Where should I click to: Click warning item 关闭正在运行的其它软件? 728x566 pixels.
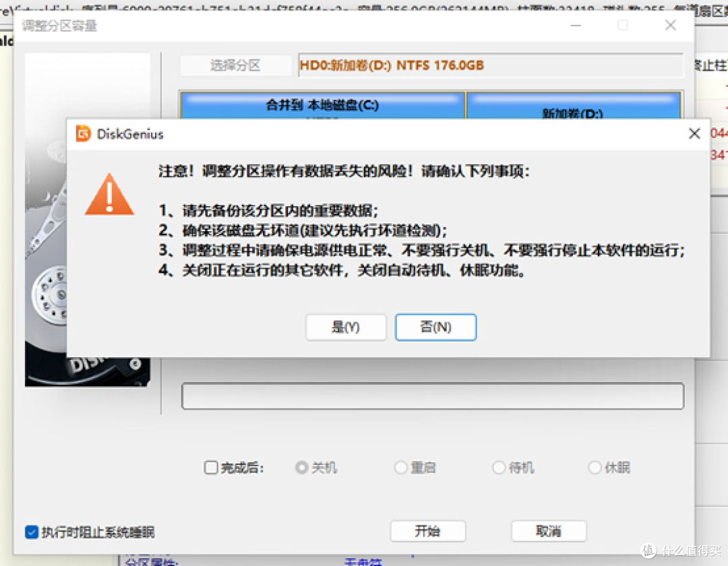[342, 270]
